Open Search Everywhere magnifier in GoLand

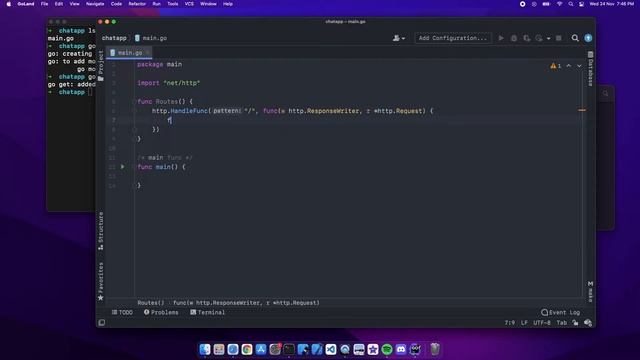point(575,38)
